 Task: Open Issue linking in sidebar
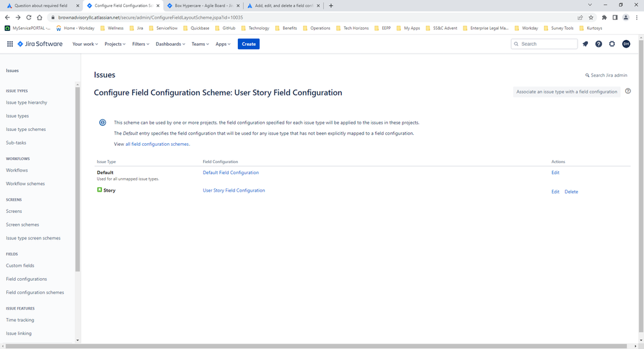pyautogui.click(x=19, y=334)
